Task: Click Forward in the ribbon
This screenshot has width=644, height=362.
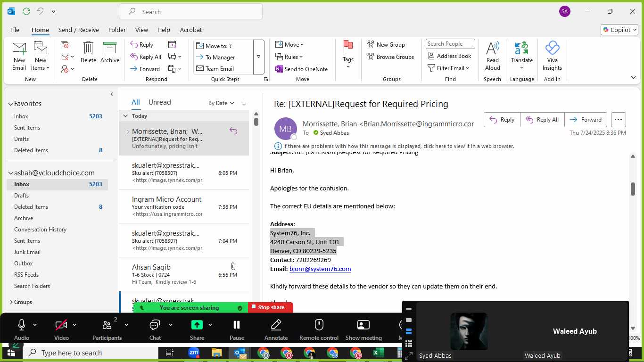Action: pos(145,69)
